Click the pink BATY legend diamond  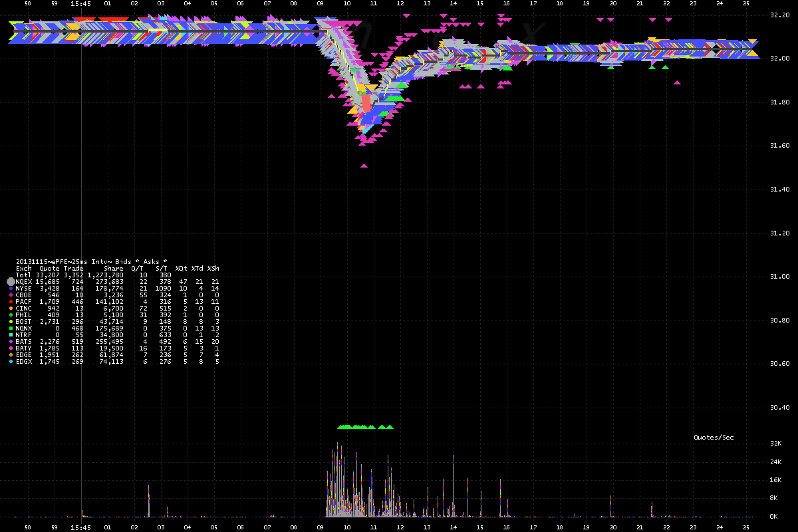tap(10, 348)
